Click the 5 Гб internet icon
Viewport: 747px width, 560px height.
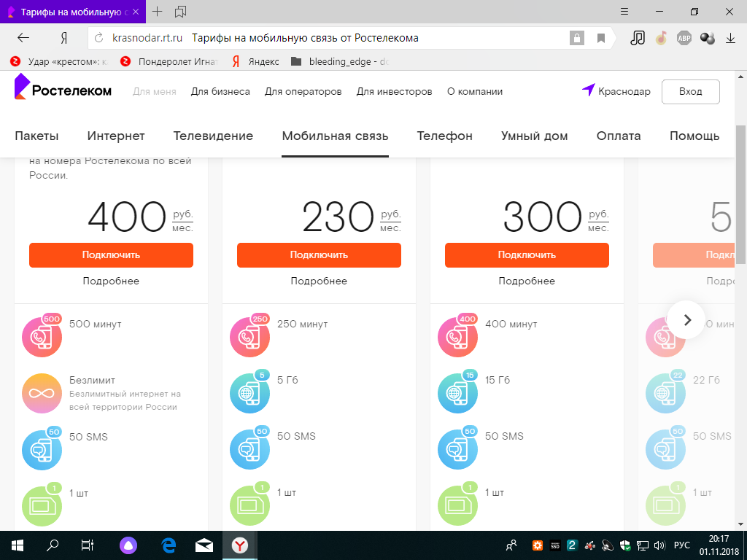[x=249, y=392]
